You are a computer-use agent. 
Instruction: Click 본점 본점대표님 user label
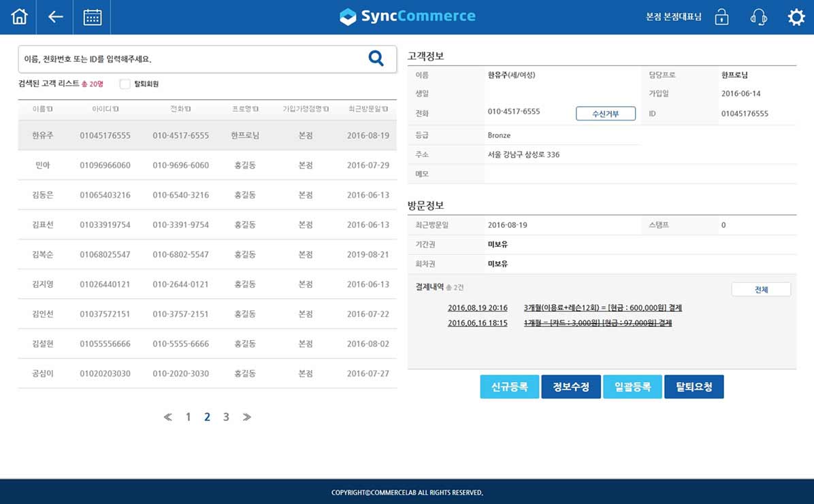point(673,16)
